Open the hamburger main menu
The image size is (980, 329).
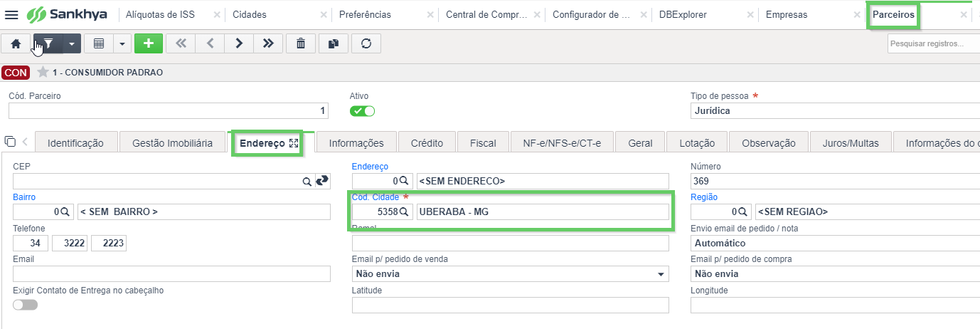coord(11,14)
